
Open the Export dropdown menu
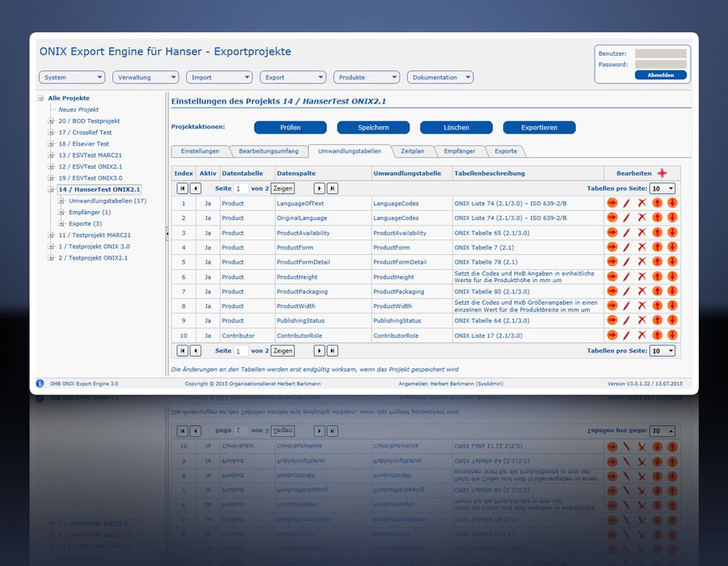coord(293,78)
